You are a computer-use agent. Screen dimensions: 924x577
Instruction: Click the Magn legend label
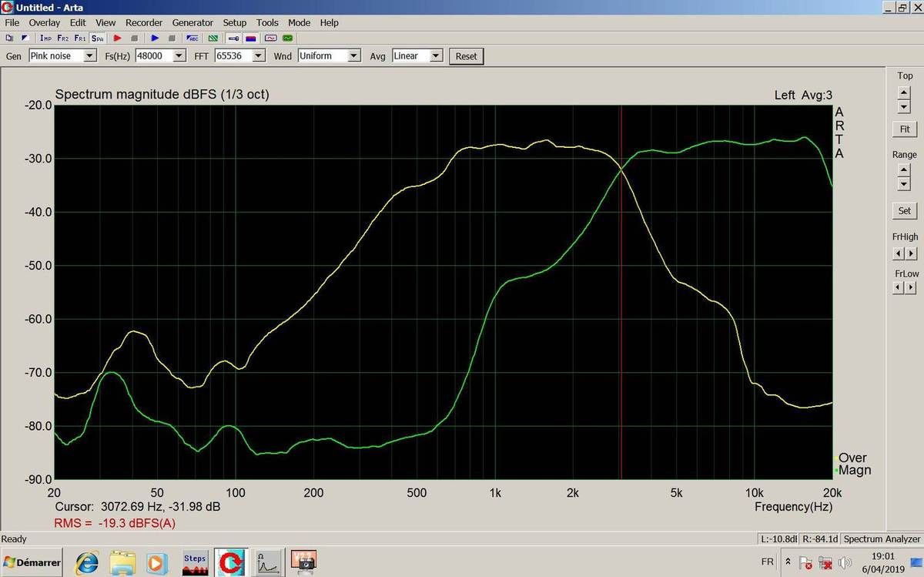point(853,470)
